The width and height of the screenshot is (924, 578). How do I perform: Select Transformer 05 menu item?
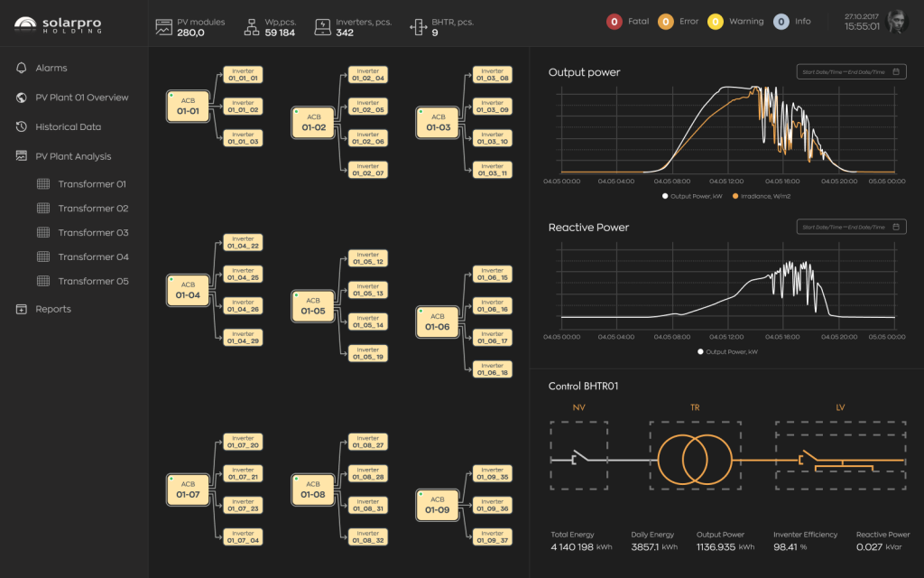tap(93, 282)
